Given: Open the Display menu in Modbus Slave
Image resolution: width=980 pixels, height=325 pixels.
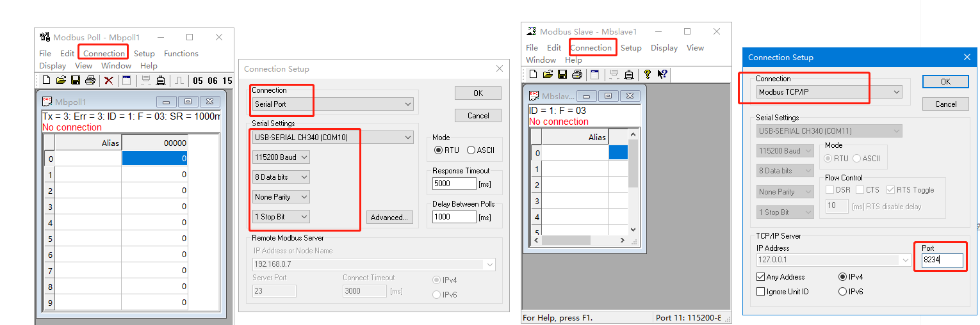Looking at the screenshot, I should [664, 48].
